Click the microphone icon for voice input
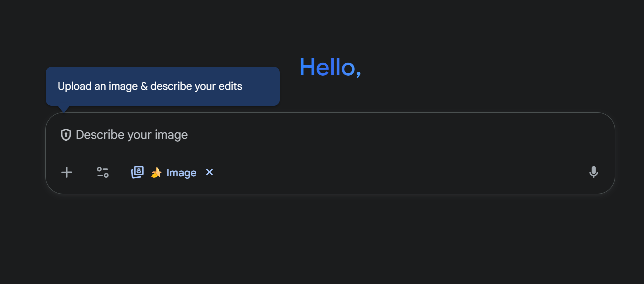 (x=593, y=172)
